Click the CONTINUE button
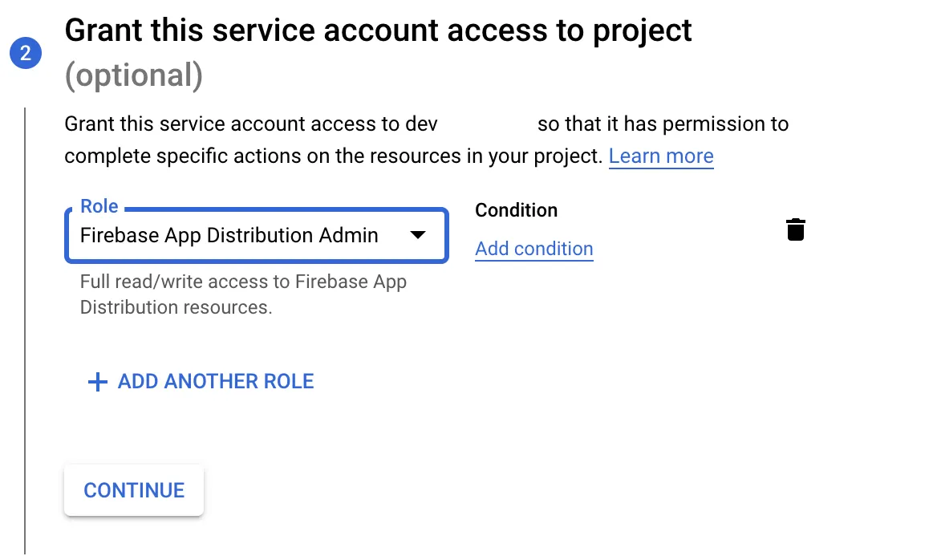Image resolution: width=937 pixels, height=560 pixels. click(134, 490)
